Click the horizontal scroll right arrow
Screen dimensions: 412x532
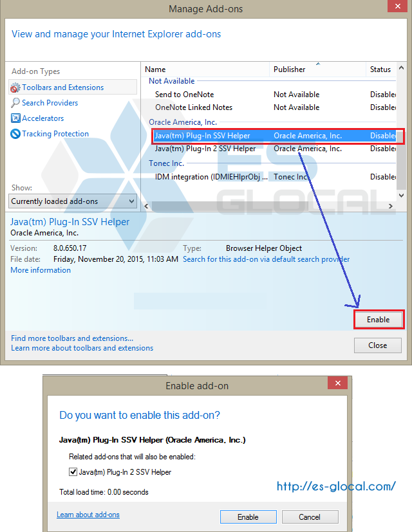391,206
